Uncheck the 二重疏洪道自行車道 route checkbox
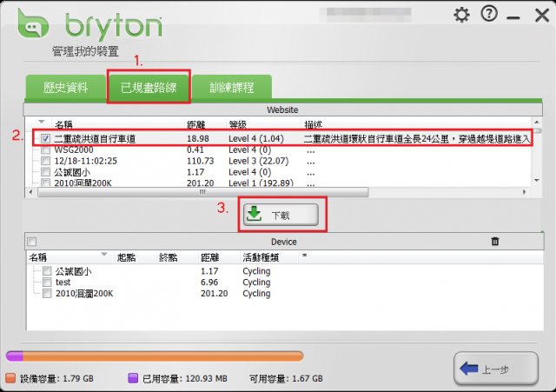The height and width of the screenshot is (392, 556). pos(45,138)
